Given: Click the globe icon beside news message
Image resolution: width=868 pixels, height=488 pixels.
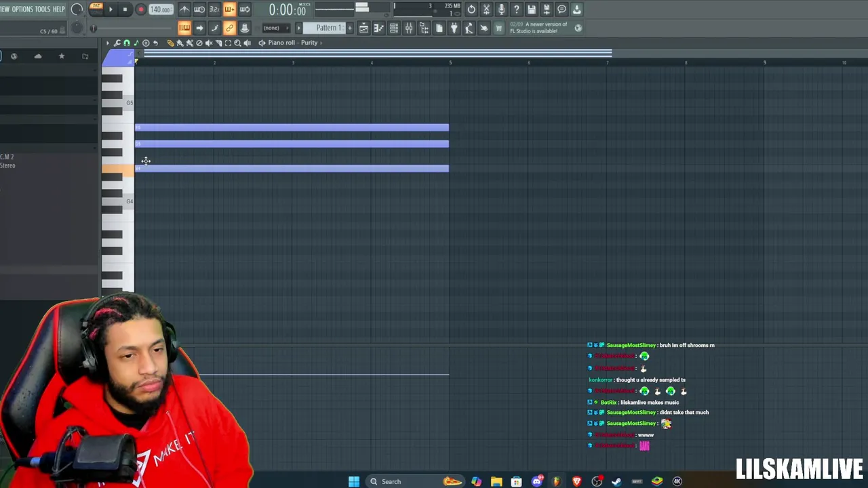Looking at the screenshot, I should (578, 28).
